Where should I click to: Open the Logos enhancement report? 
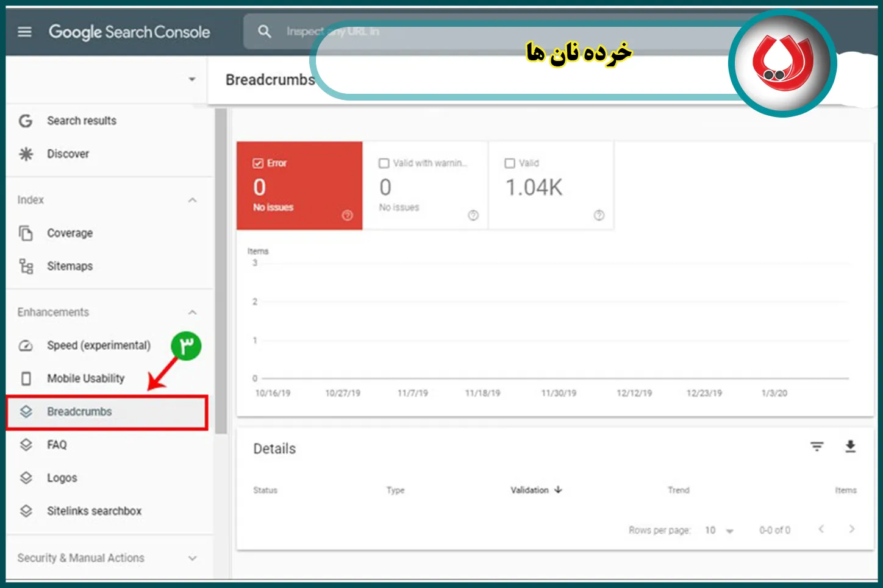[x=62, y=478]
